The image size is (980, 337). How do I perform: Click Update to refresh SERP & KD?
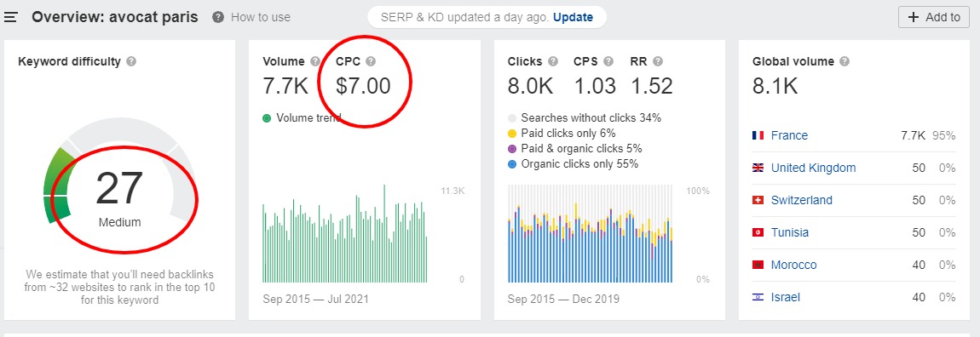click(x=574, y=18)
